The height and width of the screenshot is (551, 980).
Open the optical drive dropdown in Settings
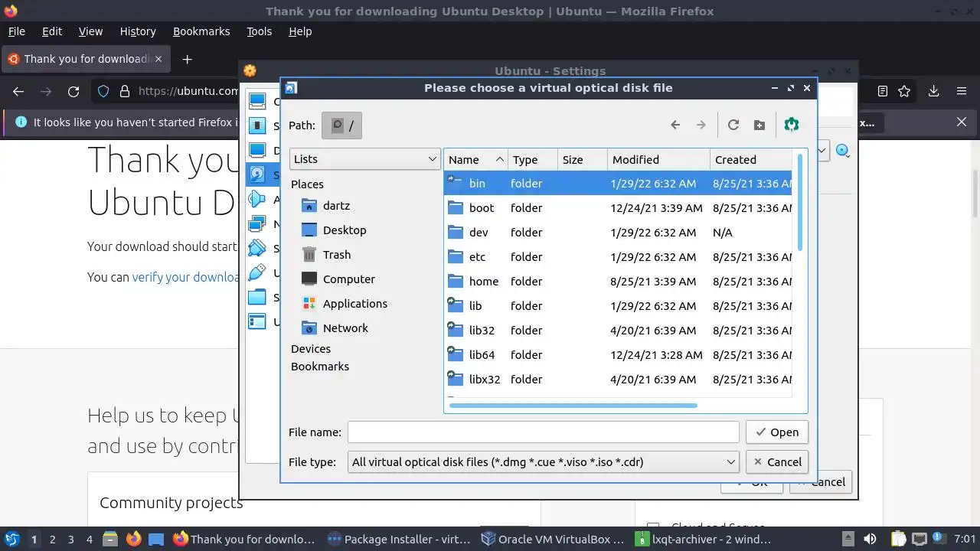[x=823, y=151]
